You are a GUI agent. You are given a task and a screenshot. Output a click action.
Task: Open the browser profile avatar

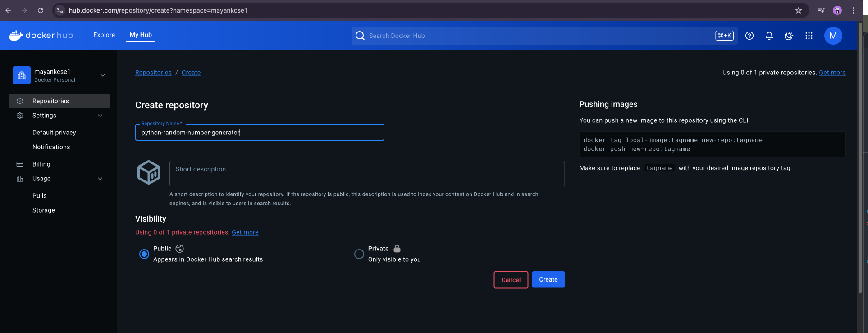pos(837,10)
